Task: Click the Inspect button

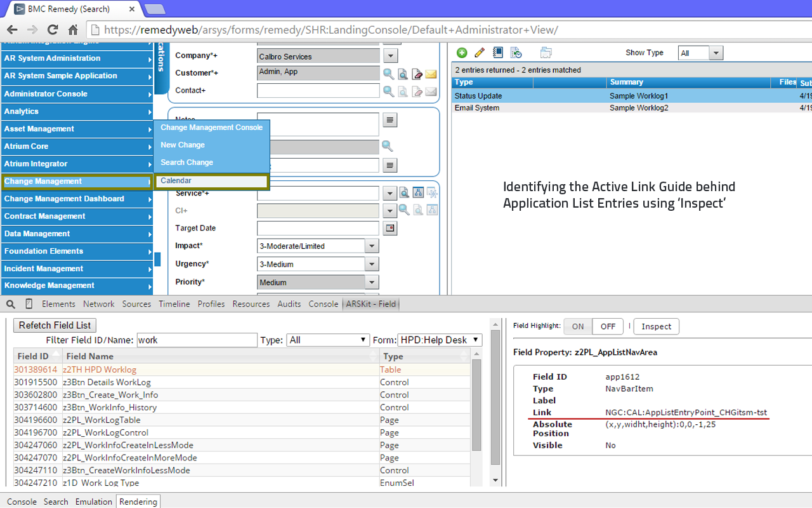Action: tap(656, 326)
